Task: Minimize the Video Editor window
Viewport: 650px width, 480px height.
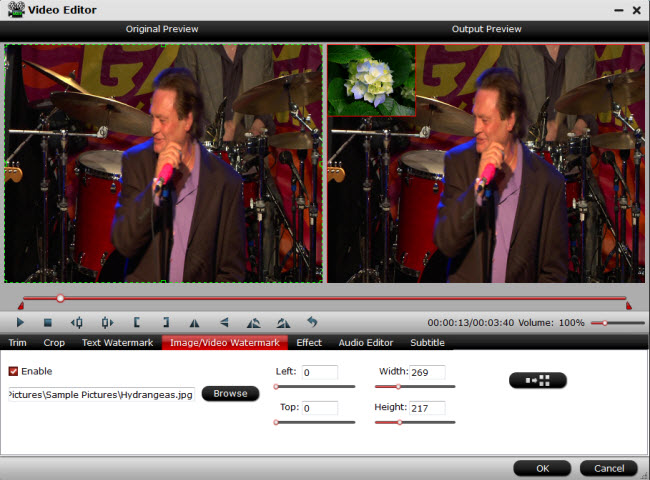Action: coord(619,10)
